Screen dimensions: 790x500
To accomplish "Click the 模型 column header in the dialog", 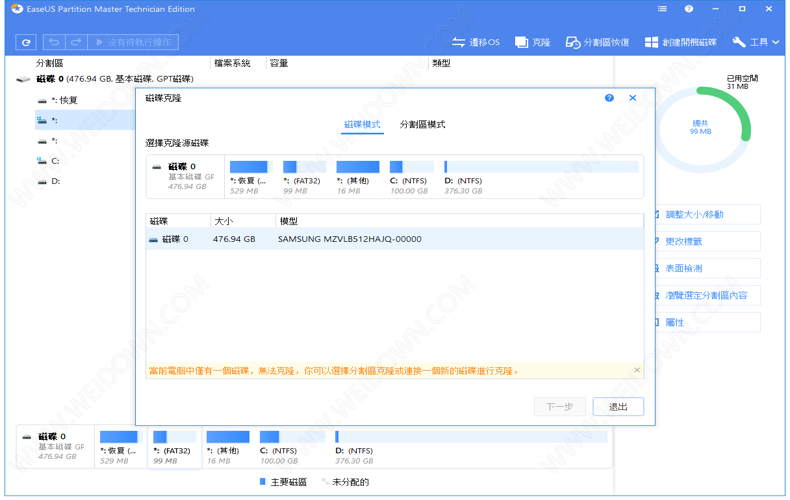I will (x=459, y=221).
